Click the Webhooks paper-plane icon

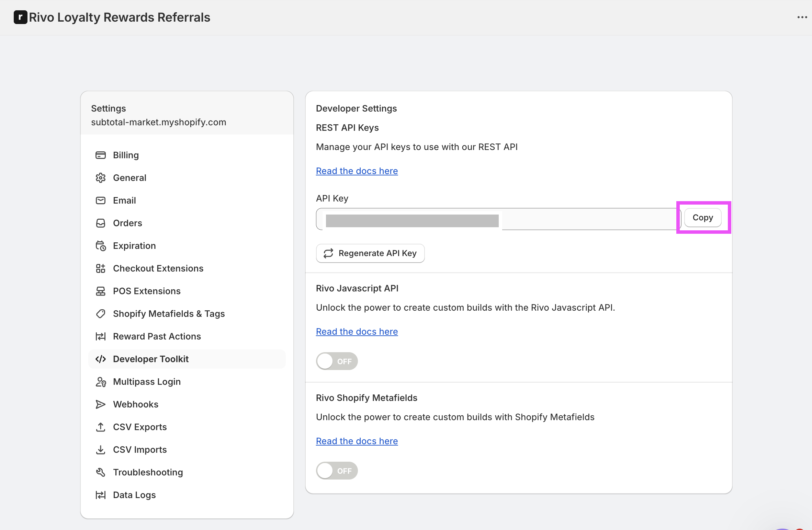click(x=100, y=404)
